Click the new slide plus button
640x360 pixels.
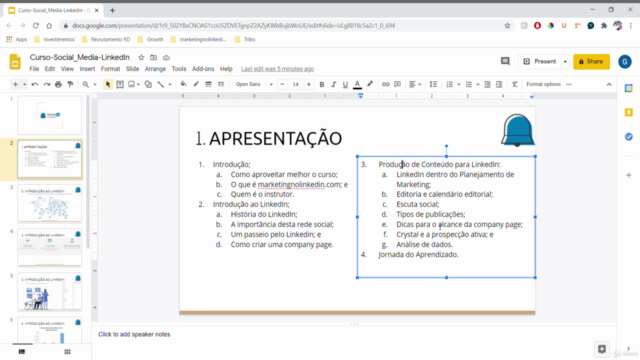15,84
